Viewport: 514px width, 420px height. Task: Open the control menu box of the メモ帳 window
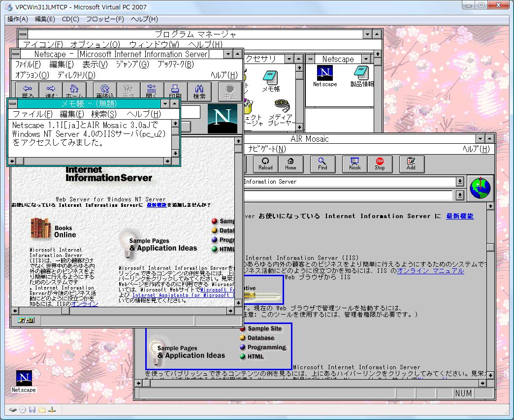point(13,103)
